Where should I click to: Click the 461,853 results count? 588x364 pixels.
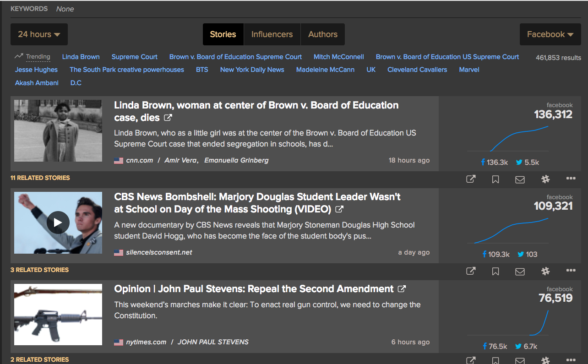tap(558, 58)
